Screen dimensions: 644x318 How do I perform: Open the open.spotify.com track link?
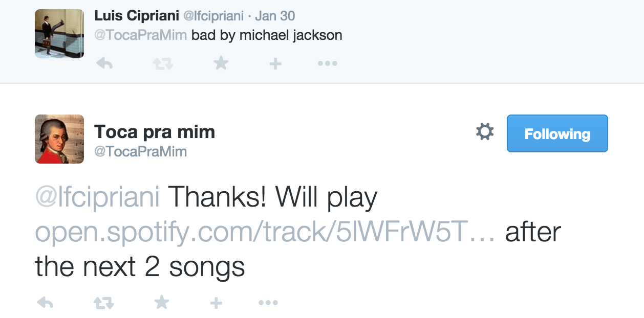tap(265, 233)
